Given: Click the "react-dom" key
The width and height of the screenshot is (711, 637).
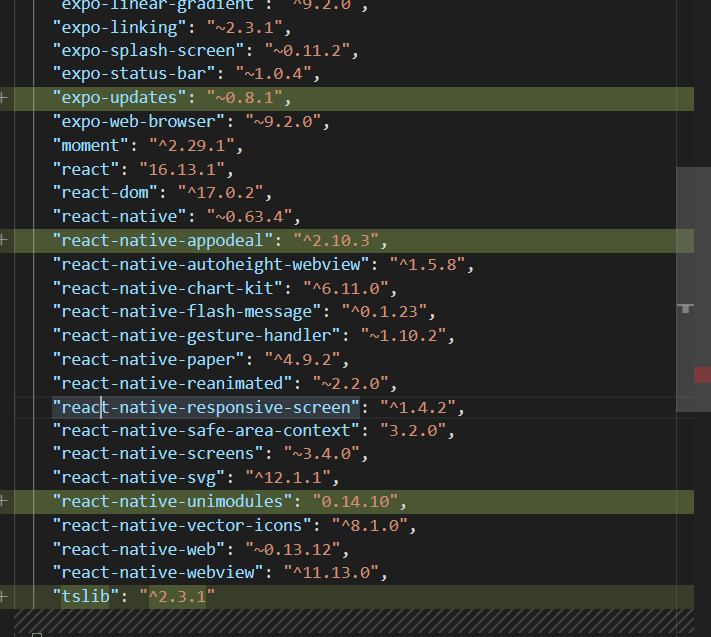Looking at the screenshot, I should (105, 193).
